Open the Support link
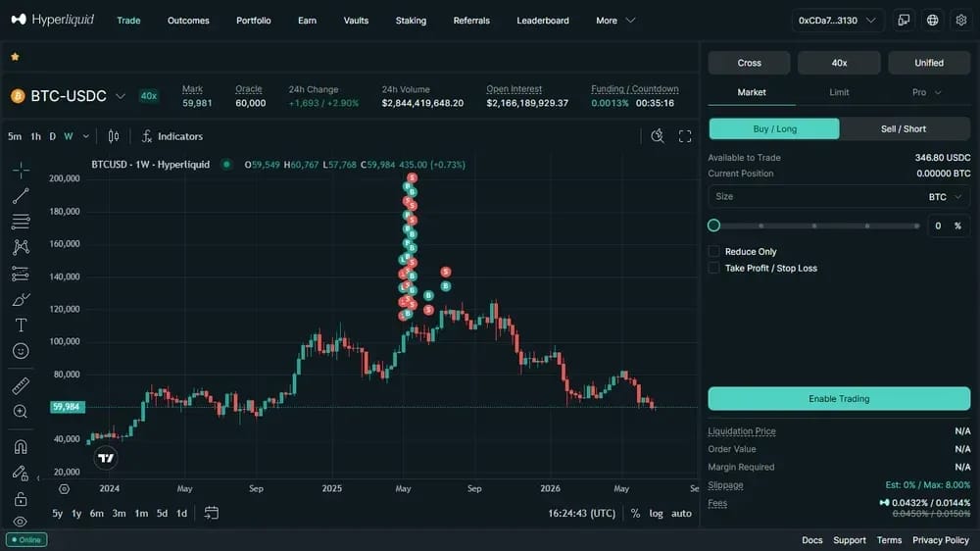 [850, 540]
